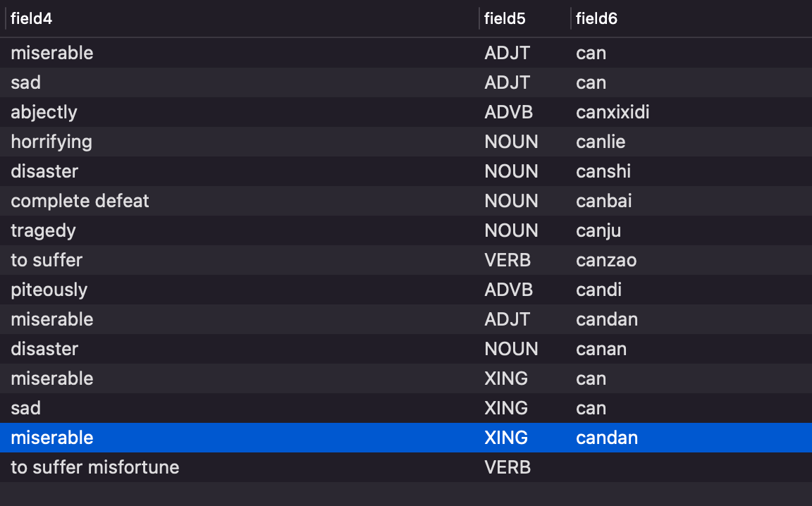This screenshot has width=812, height=506.
Task: Click ADVB in the abjectly row
Action: click(x=508, y=112)
